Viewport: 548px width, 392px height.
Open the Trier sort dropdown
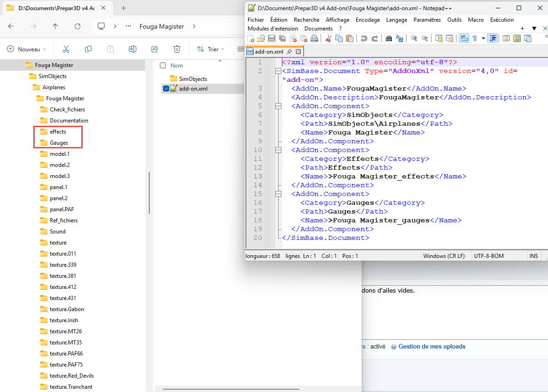click(210, 49)
